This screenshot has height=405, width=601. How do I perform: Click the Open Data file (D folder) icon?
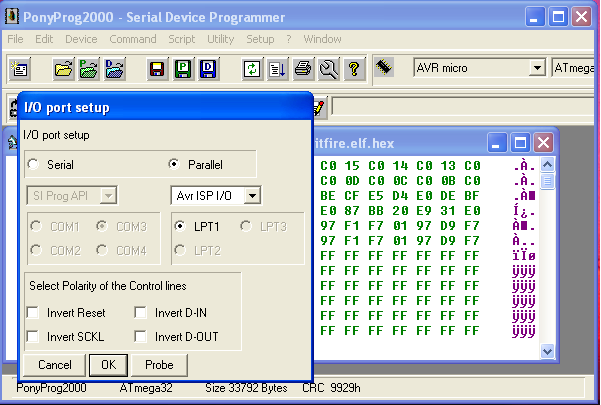point(115,69)
